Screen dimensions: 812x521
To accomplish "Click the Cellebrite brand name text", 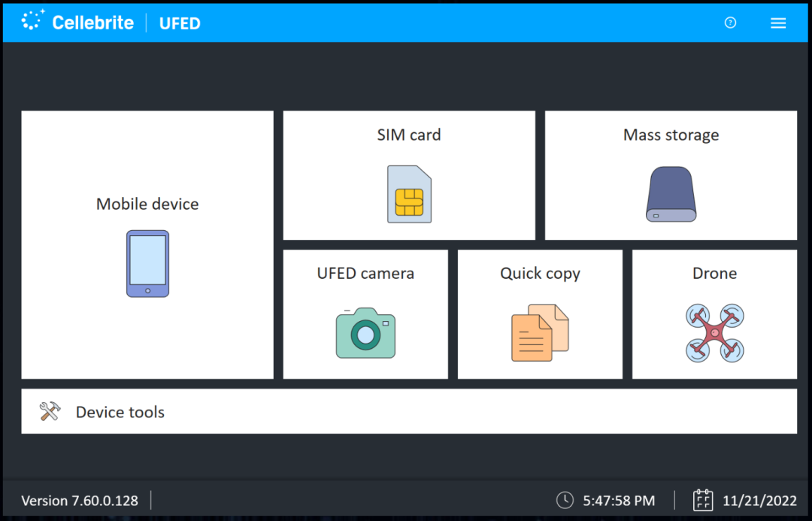I will (93, 23).
